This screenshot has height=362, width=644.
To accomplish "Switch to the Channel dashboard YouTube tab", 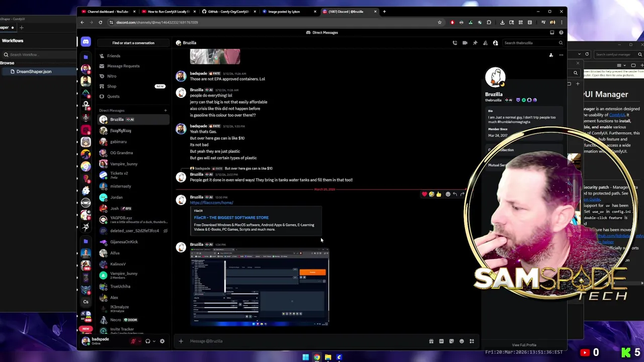I will coord(108,12).
